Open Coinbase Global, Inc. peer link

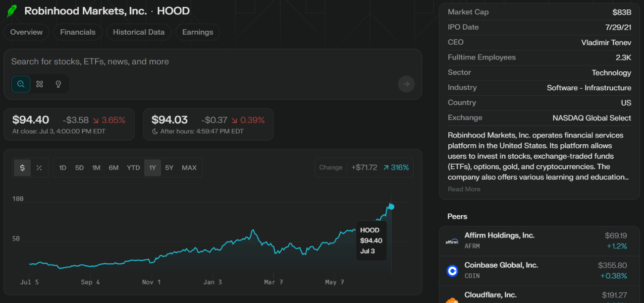pyautogui.click(x=501, y=265)
